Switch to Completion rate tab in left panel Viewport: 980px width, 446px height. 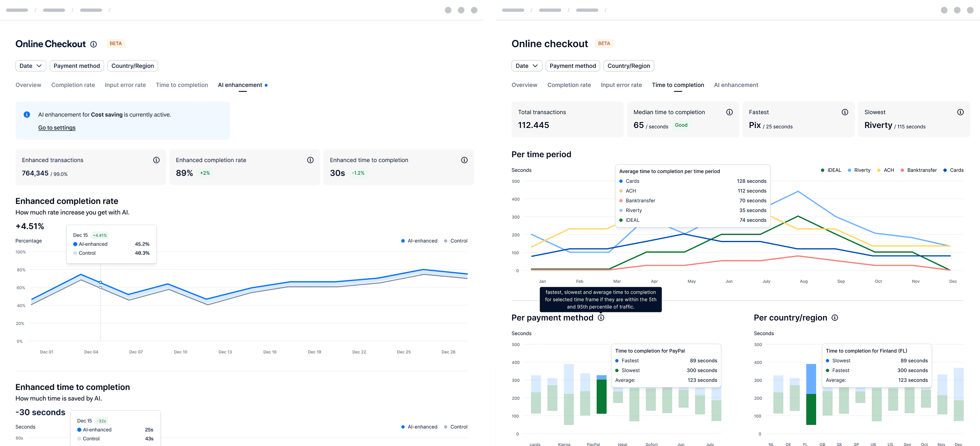(x=73, y=85)
